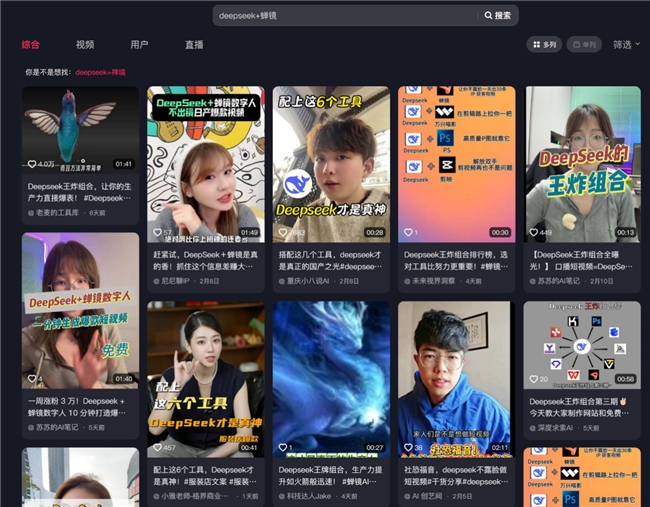Click the search magnifier button
The width and height of the screenshot is (650, 507).
pos(497,16)
